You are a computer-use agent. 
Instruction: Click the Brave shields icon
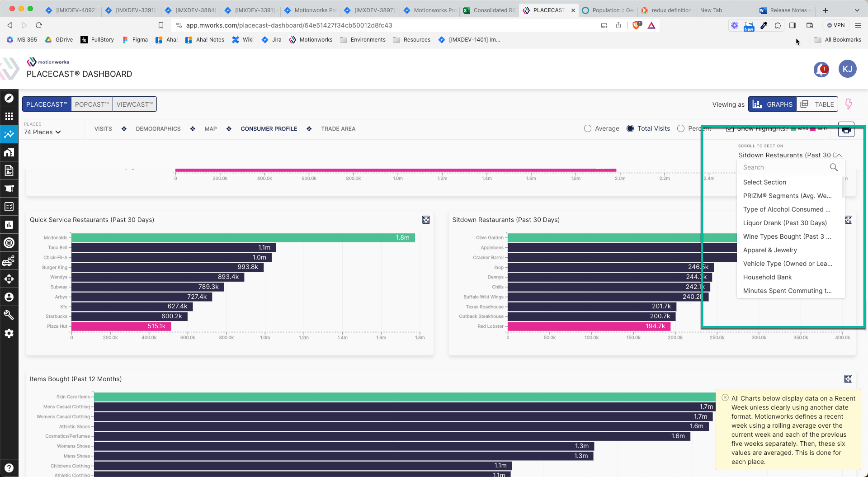[637, 25]
